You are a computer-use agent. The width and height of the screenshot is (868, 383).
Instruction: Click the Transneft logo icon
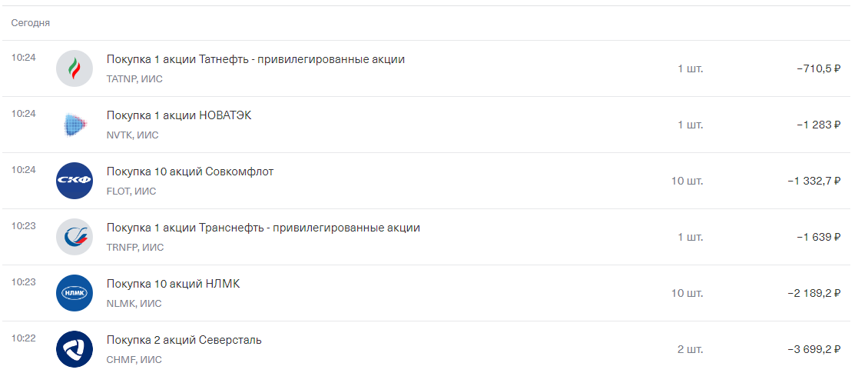pos(75,237)
